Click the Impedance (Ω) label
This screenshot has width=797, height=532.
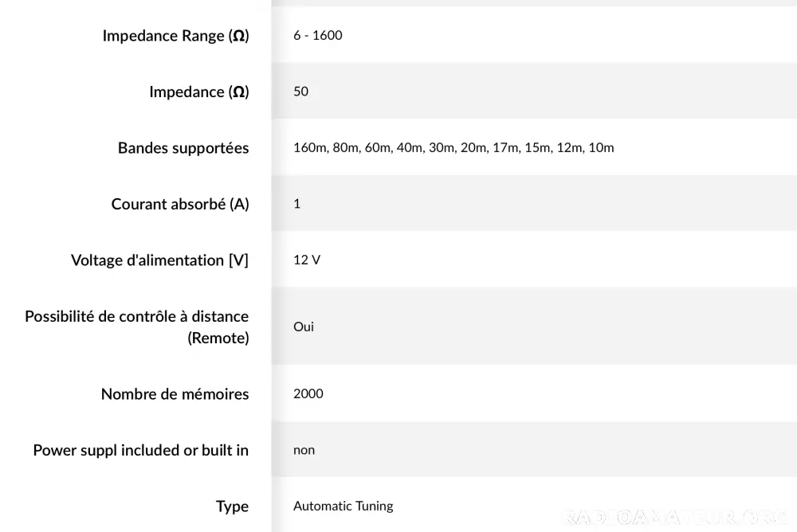(199, 92)
